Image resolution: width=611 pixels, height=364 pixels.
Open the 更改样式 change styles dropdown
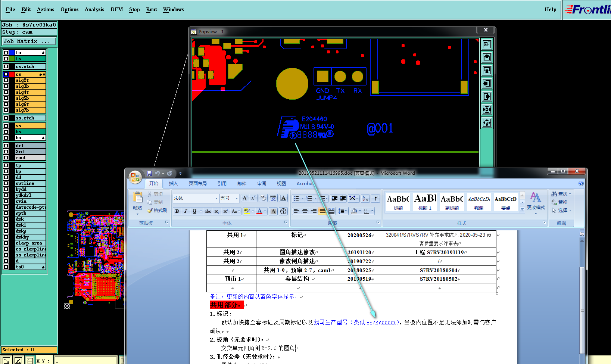click(536, 203)
